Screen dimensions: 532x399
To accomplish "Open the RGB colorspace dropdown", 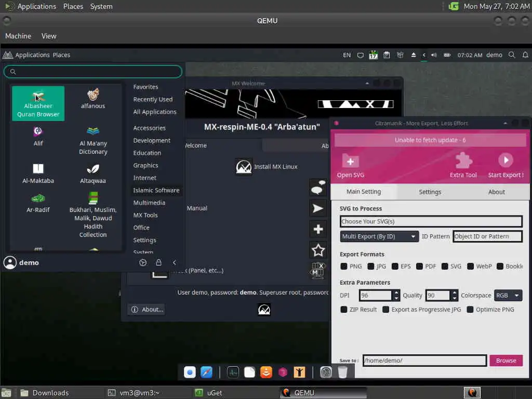I will tap(508, 296).
